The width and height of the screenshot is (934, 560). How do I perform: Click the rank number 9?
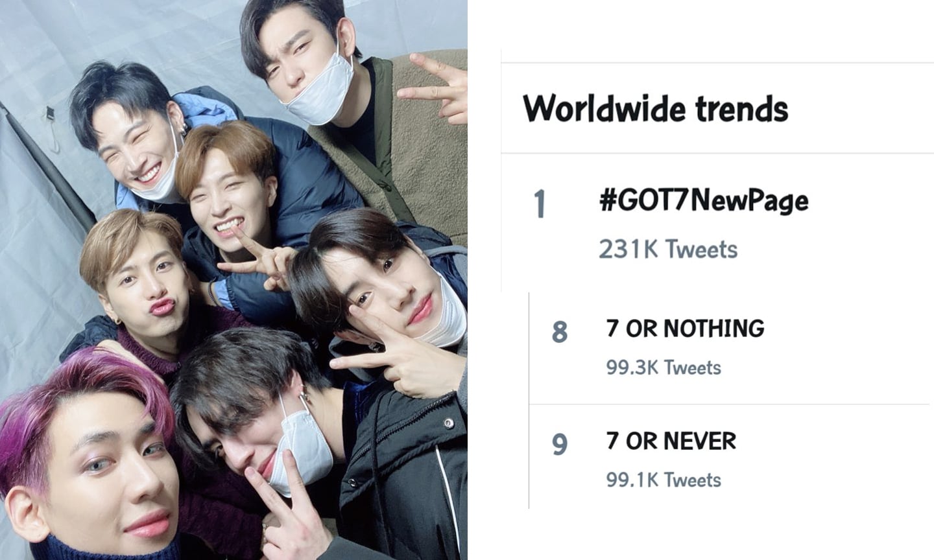559,445
